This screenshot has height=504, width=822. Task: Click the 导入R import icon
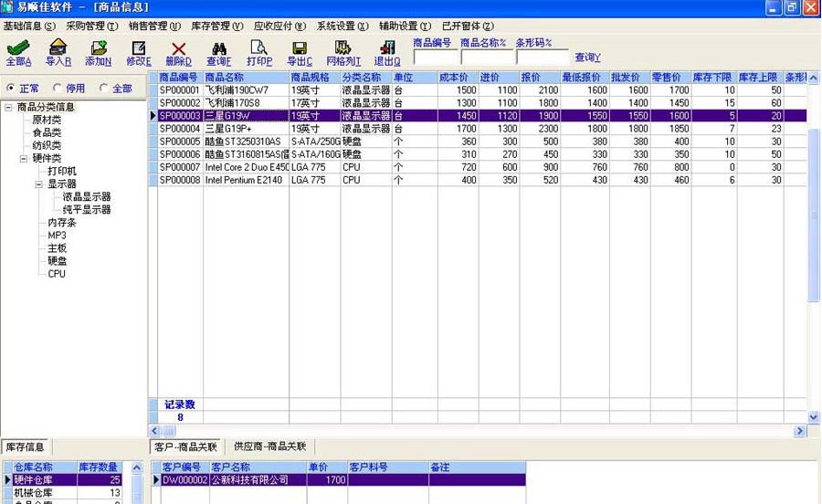[x=58, y=47]
